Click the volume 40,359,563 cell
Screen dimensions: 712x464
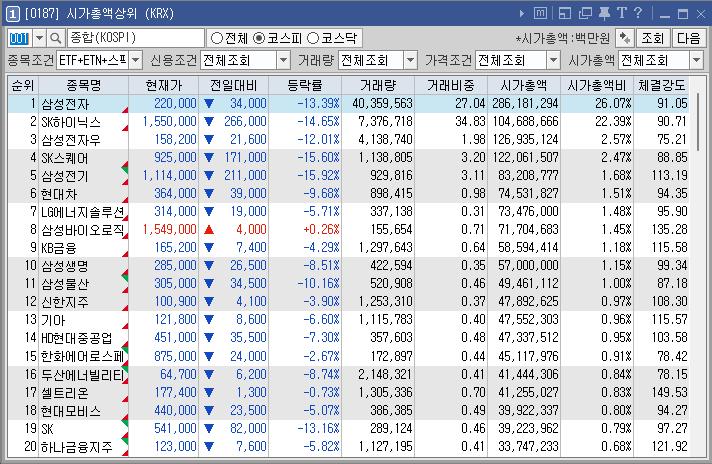[x=382, y=103]
